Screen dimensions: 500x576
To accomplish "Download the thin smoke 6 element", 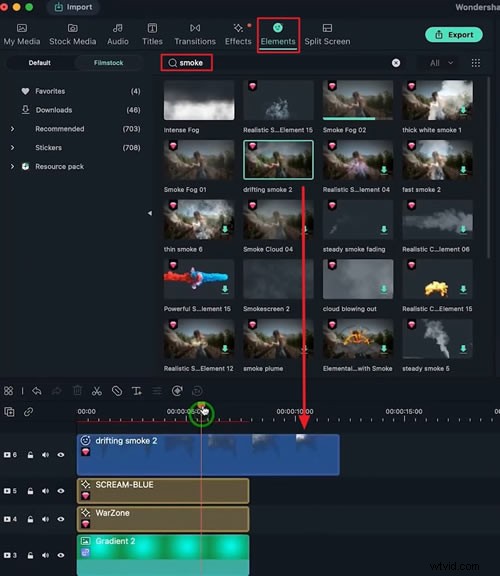I will tap(225, 229).
